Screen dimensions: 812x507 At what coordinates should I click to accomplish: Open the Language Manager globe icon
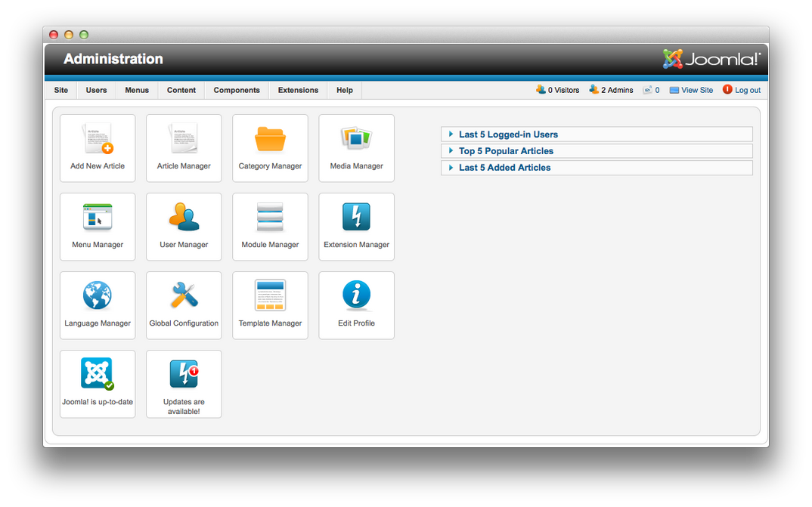coord(98,296)
